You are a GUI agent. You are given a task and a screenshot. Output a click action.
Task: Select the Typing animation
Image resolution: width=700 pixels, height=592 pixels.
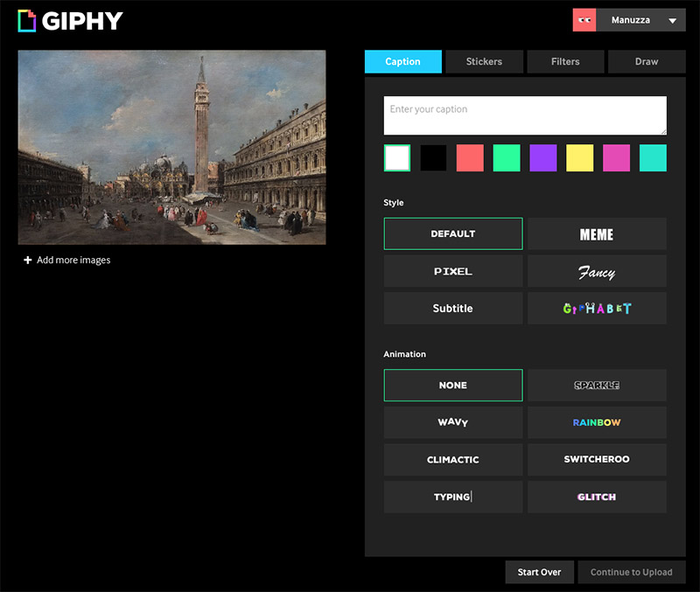tap(453, 497)
